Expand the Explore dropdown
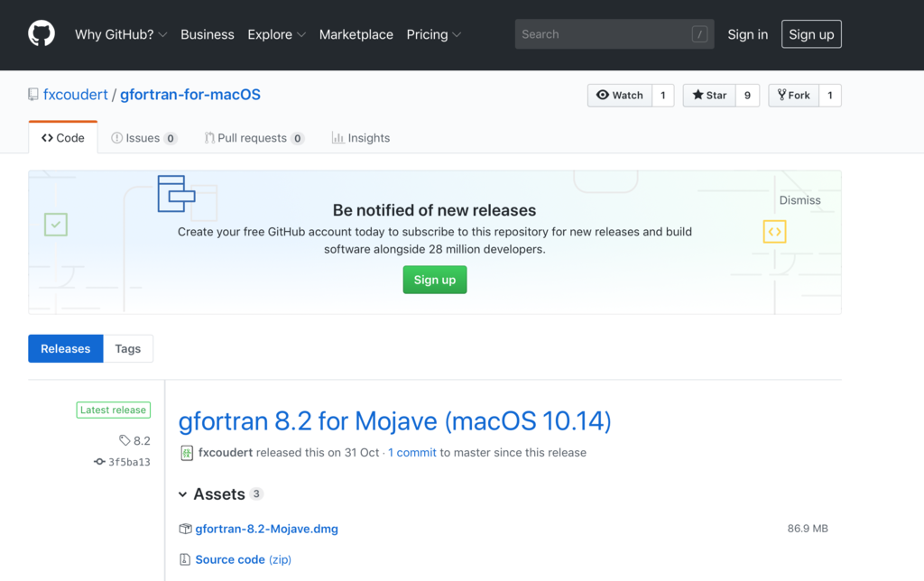 point(276,35)
